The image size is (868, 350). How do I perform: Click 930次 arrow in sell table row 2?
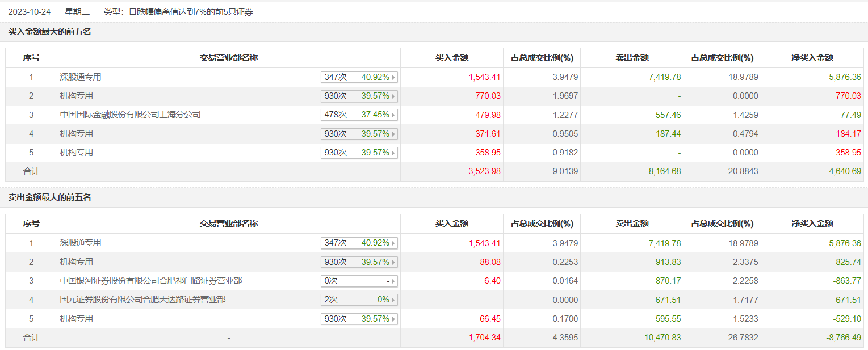pyautogui.click(x=394, y=262)
